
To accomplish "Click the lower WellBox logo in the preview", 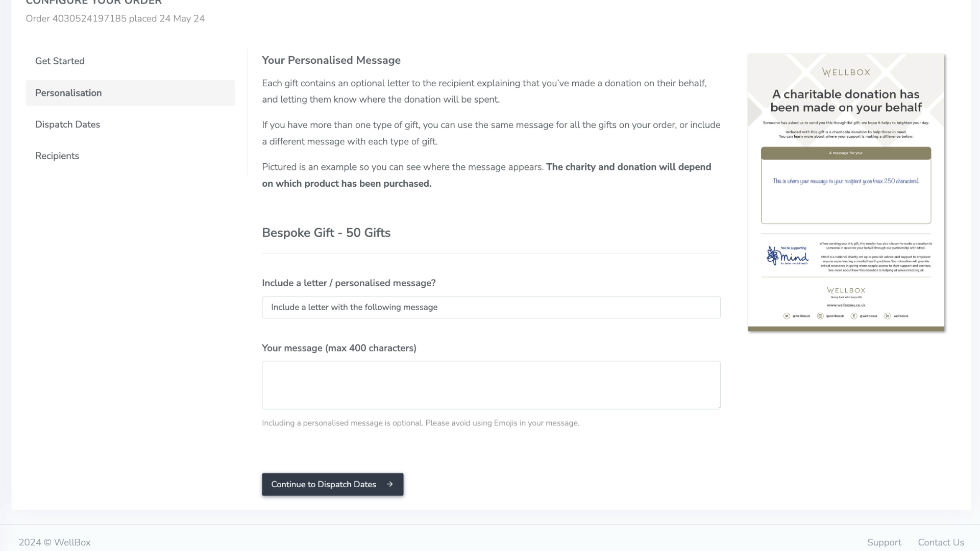I will pyautogui.click(x=846, y=291).
